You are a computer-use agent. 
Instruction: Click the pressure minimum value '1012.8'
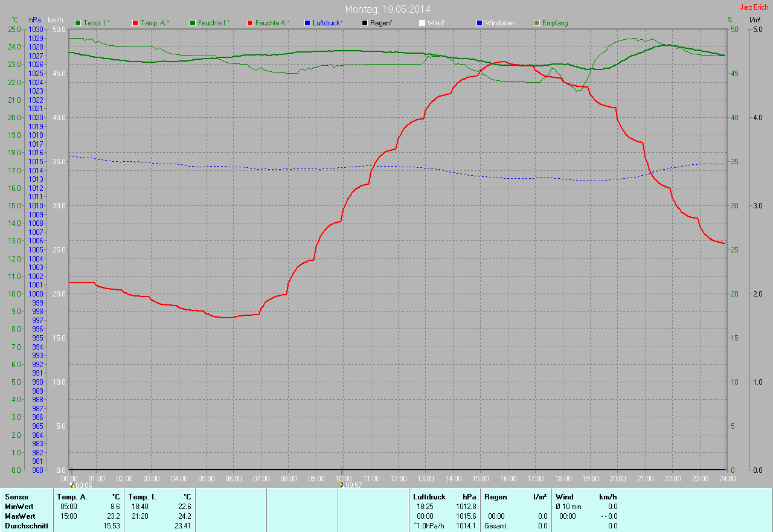[466, 507]
